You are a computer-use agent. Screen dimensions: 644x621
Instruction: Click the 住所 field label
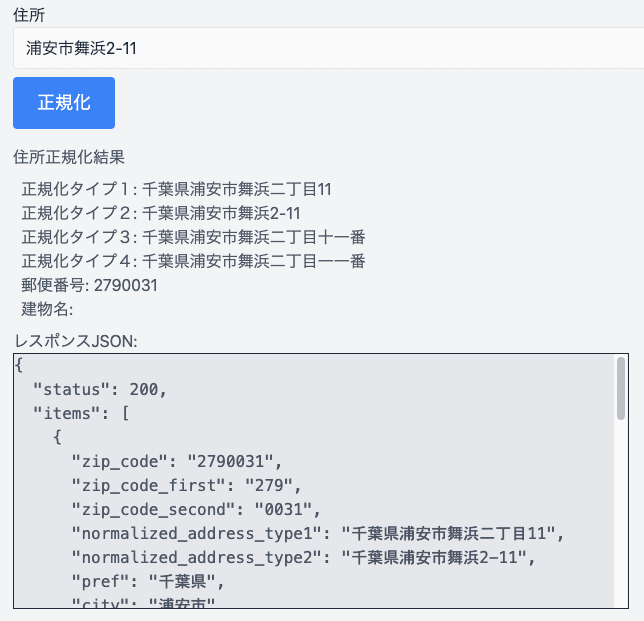click(x=29, y=15)
